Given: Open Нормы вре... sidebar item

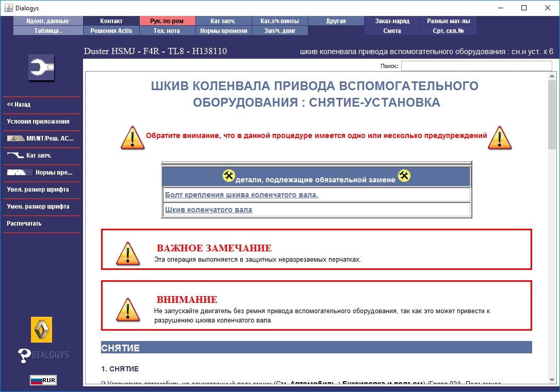Looking at the screenshot, I should [x=42, y=173].
